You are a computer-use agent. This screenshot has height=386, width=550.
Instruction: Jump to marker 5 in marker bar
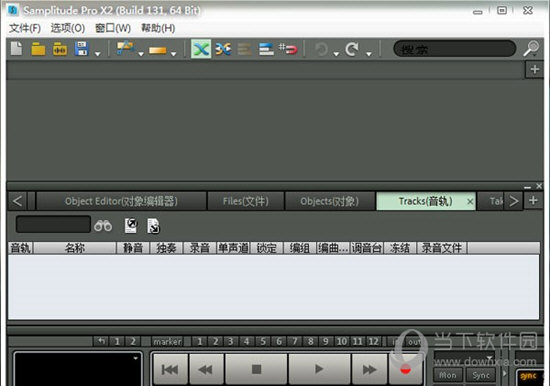pos(263,341)
